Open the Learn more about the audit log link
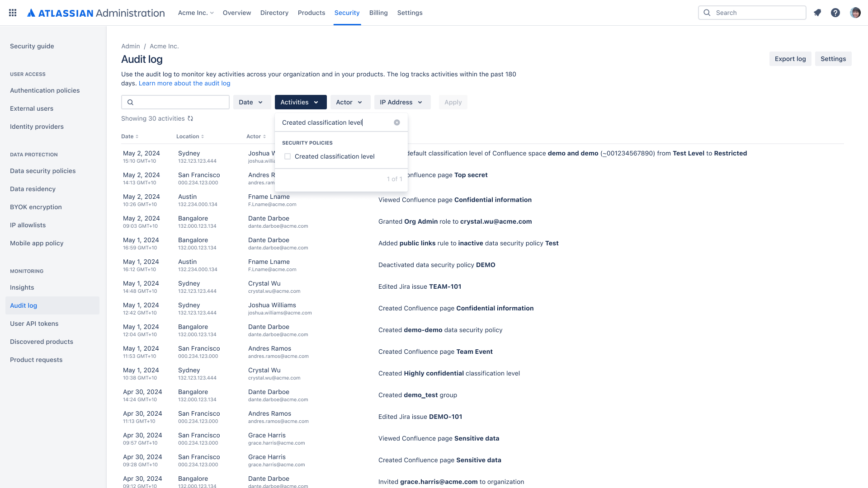 [184, 83]
